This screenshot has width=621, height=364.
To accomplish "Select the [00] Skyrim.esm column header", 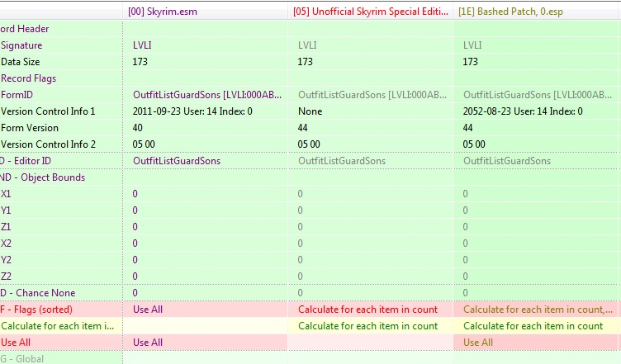I will pyautogui.click(x=163, y=12).
